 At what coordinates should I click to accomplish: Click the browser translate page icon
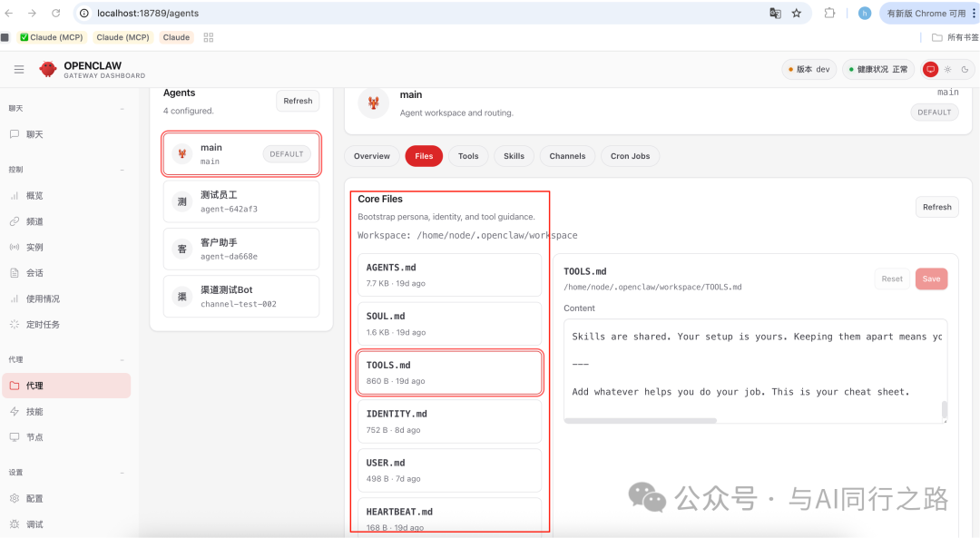(x=775, y=14)
